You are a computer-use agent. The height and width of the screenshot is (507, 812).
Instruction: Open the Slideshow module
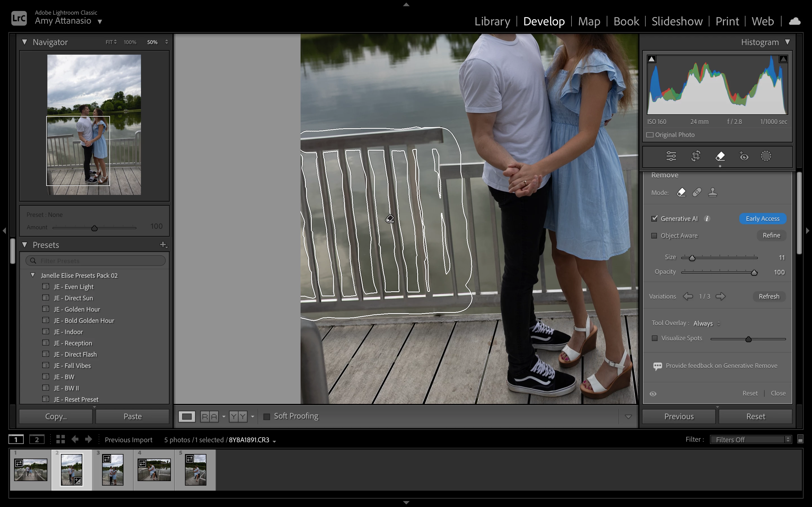[x=677, y=21]
